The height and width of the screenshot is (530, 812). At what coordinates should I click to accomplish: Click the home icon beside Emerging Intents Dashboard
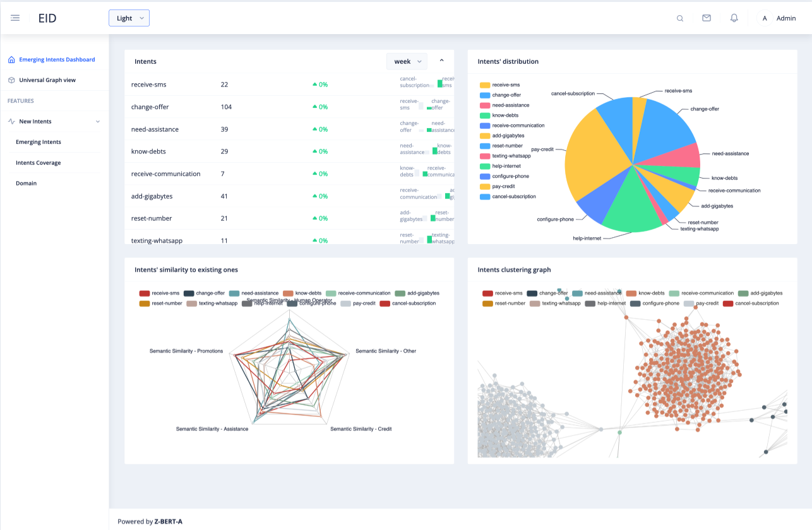pyautogui.click(x=11, y=60)
